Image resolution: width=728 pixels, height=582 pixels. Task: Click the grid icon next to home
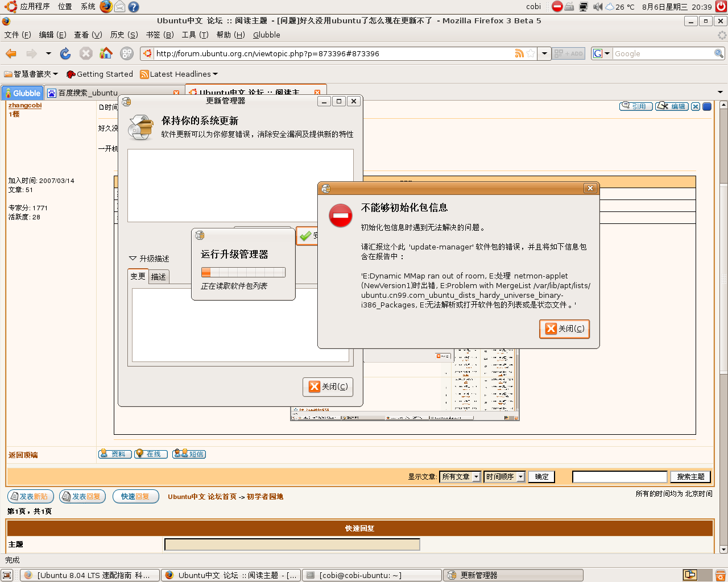(x=127, y=53)
